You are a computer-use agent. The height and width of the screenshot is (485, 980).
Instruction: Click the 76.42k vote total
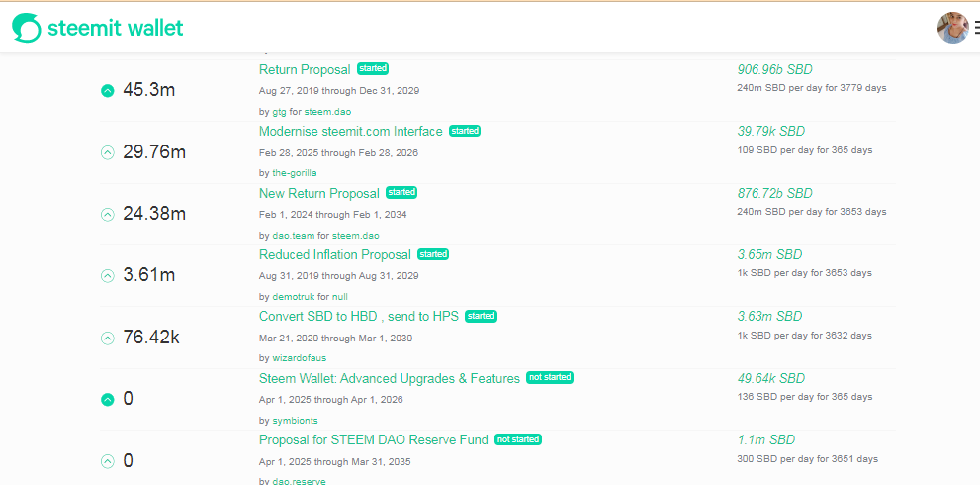click(151, 338)
